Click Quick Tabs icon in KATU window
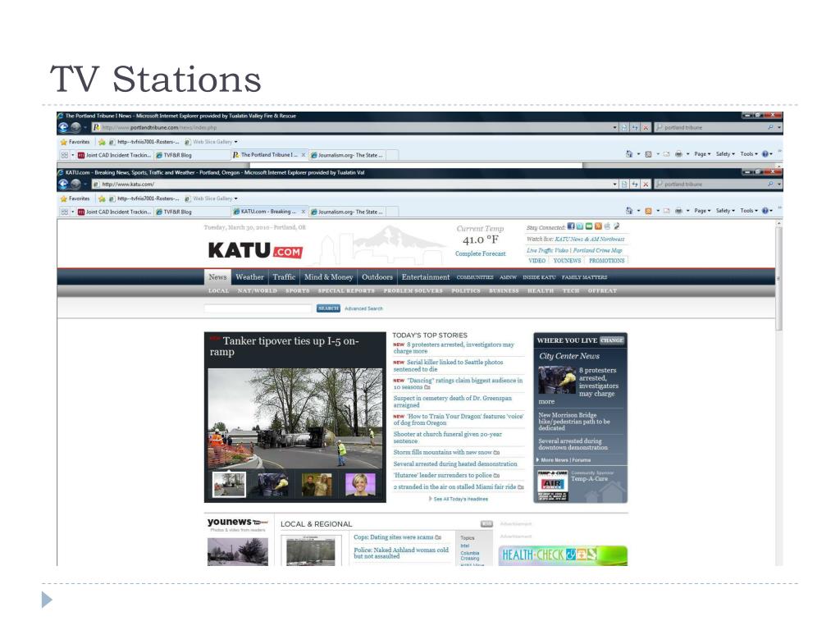The image size is (840, 630). pyautogui.click(x=64, y=212)
